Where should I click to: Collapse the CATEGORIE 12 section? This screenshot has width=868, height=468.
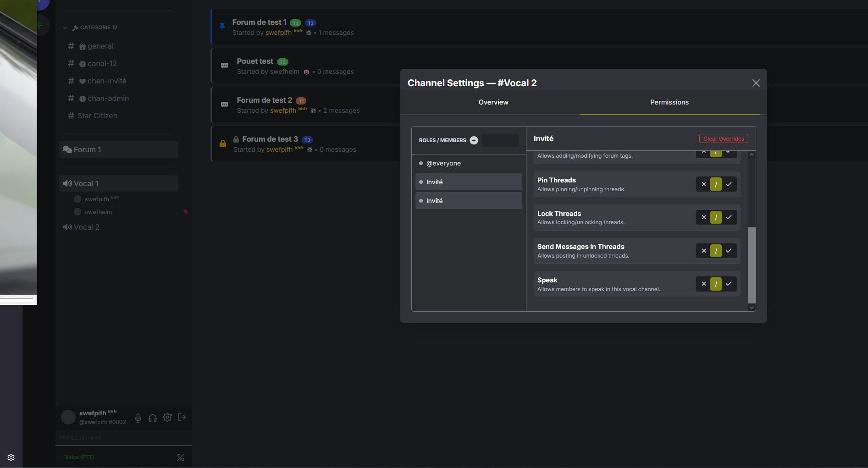65,28
